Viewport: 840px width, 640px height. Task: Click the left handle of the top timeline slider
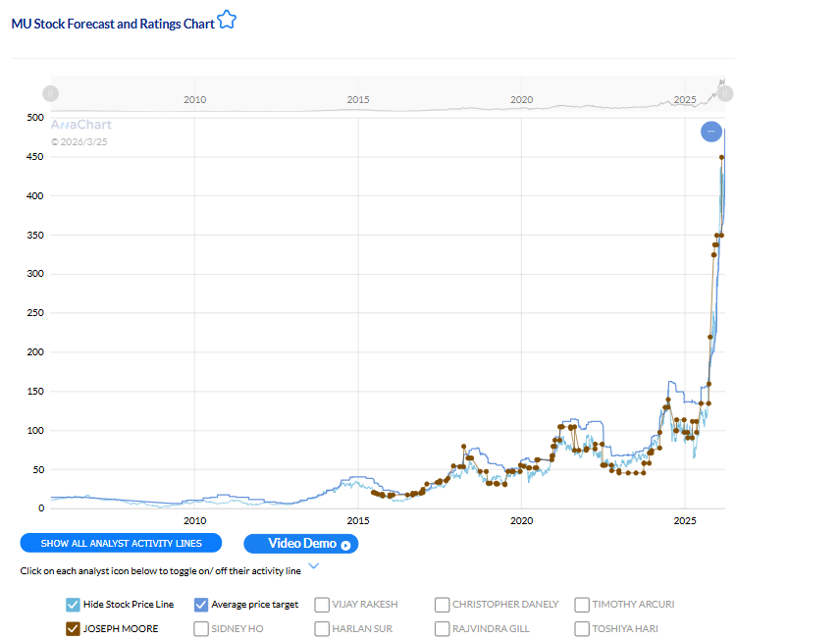[x=50, y=92]
